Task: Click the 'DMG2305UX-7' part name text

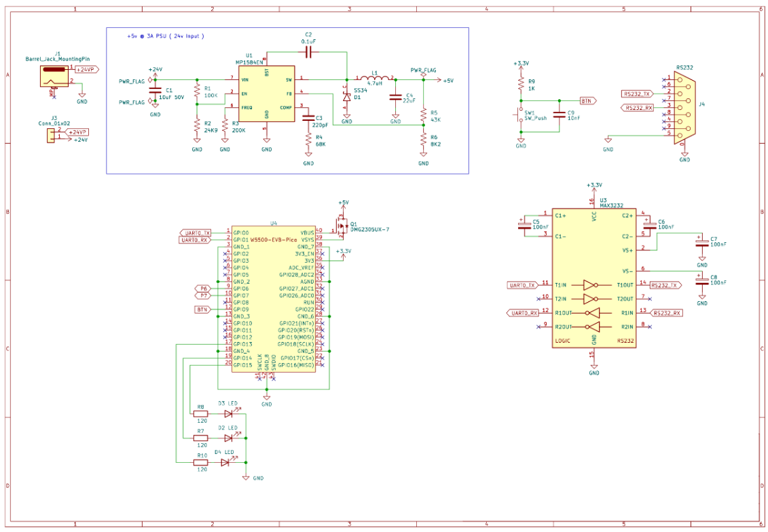Action: (x=369, y=229)
